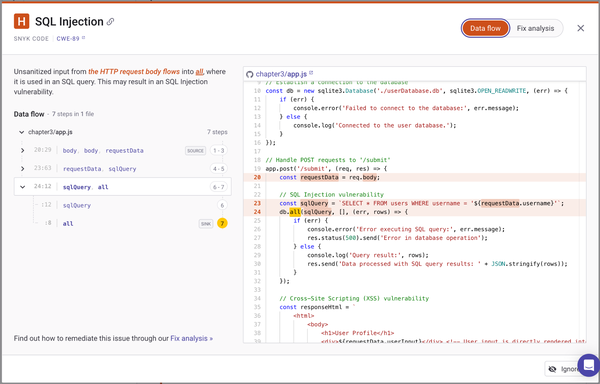This screenshot has width=600, height=384.
Task: Open the chat support bubble
Action: click(x=589, y=365)
